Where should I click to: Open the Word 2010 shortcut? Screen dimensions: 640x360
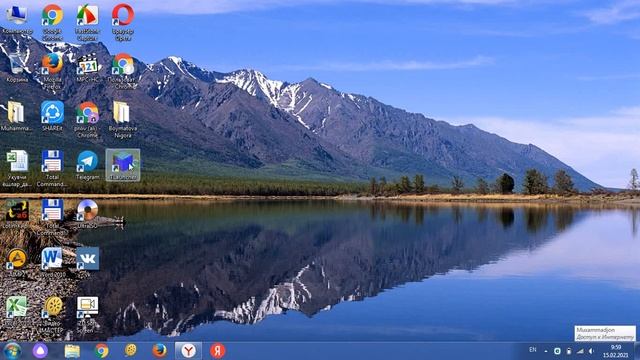(52, 262)
